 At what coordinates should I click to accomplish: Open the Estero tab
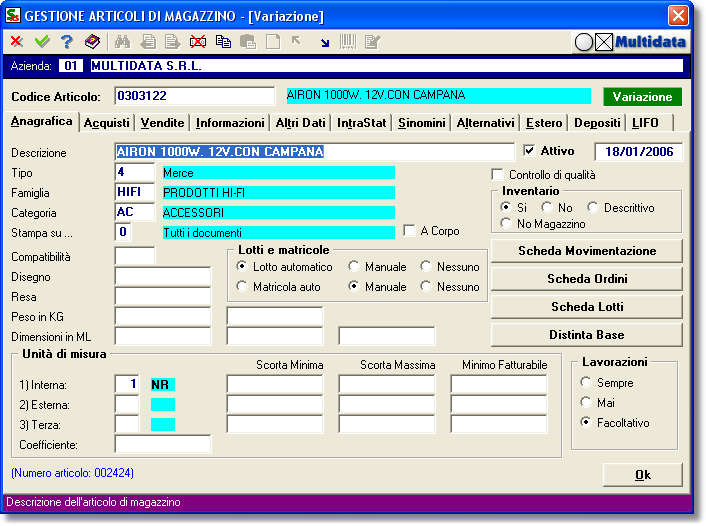pyautogui.click(x=544, y=123)
